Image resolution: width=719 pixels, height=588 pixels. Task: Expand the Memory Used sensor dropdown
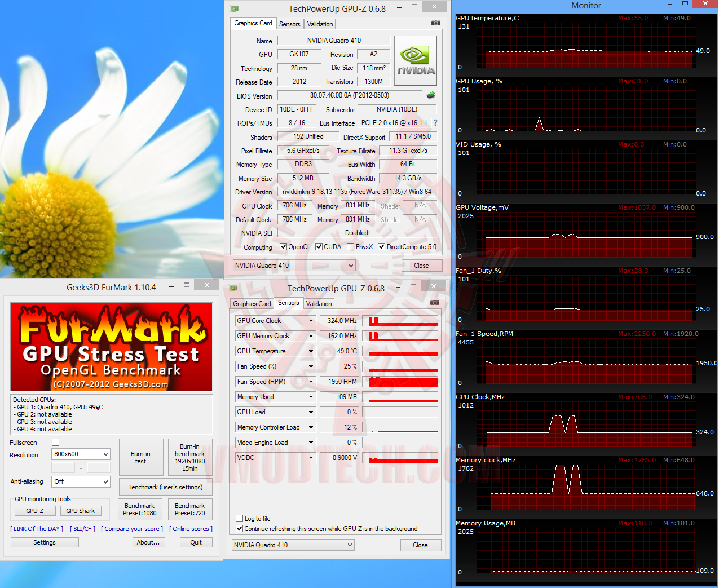coord(311,397)
